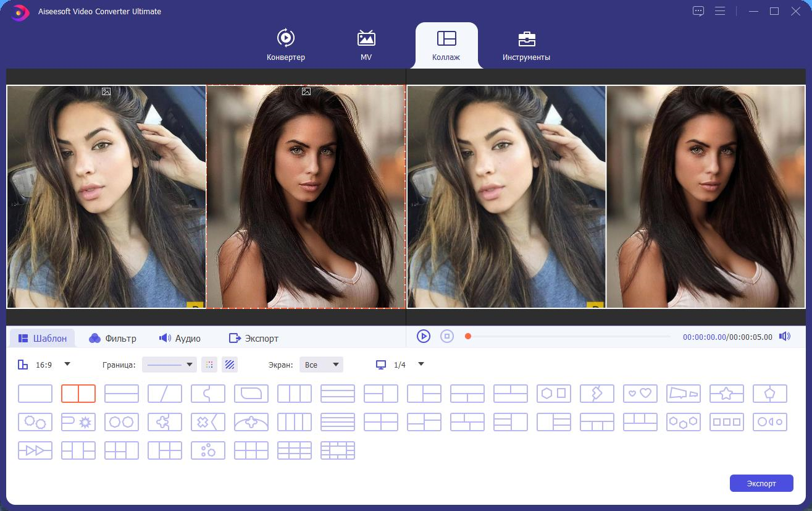Screen dimensions: 812x511
Task: Pick the diagonal split collage template
Action: (x=165, y=394)
